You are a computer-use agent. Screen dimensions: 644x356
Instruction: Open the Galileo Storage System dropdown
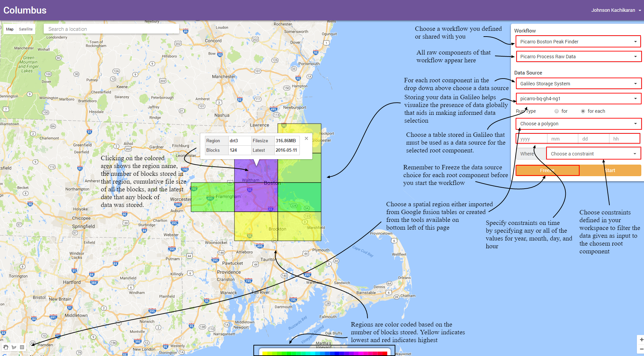[x=578, y=84]
